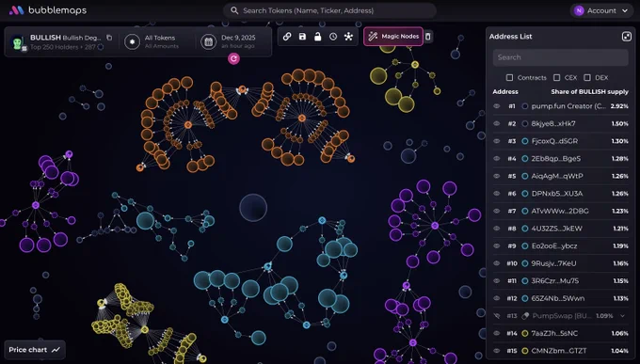
Task: Toggle the lock on bubble positions
Action: pos(317,37)
